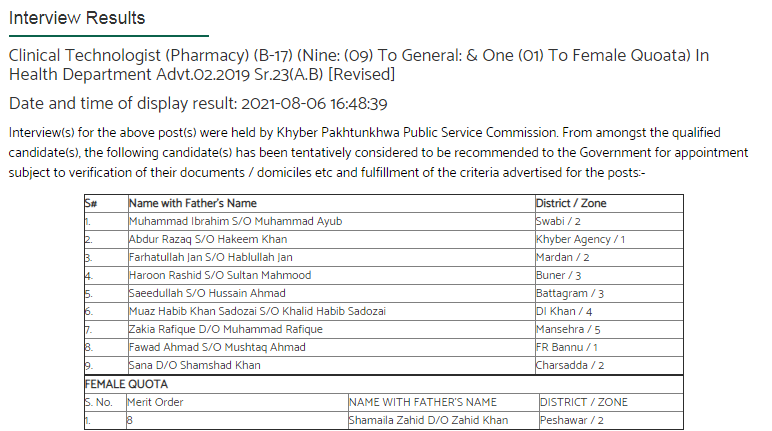Select the S# column header
This screenshot has height=431, width=772.
point(91,203)
